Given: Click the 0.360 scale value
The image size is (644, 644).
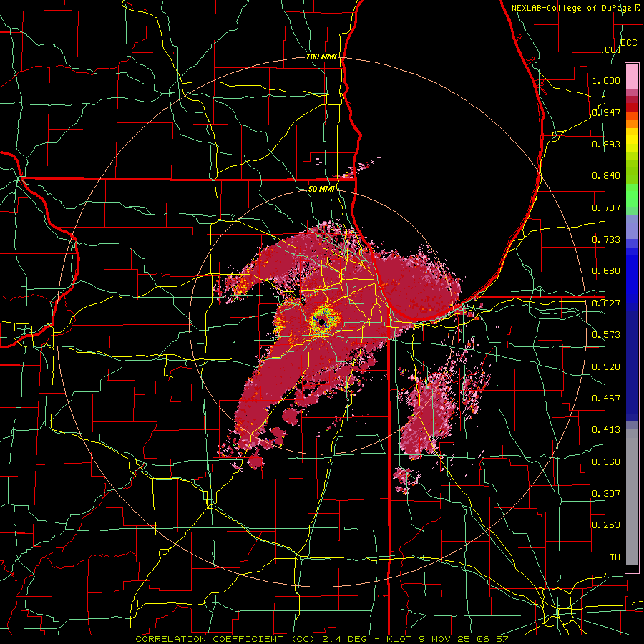Looking at the screenshot, I should pos(606,462).
